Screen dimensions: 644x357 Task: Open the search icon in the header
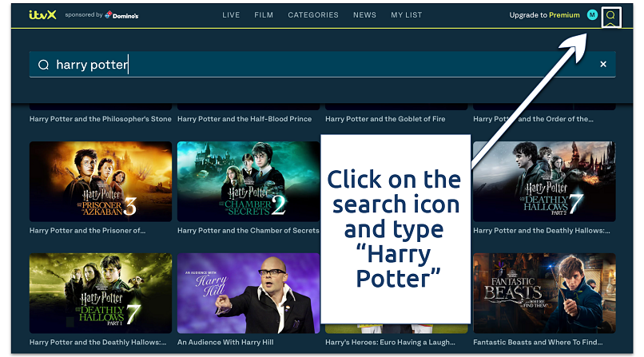point(610,16)
